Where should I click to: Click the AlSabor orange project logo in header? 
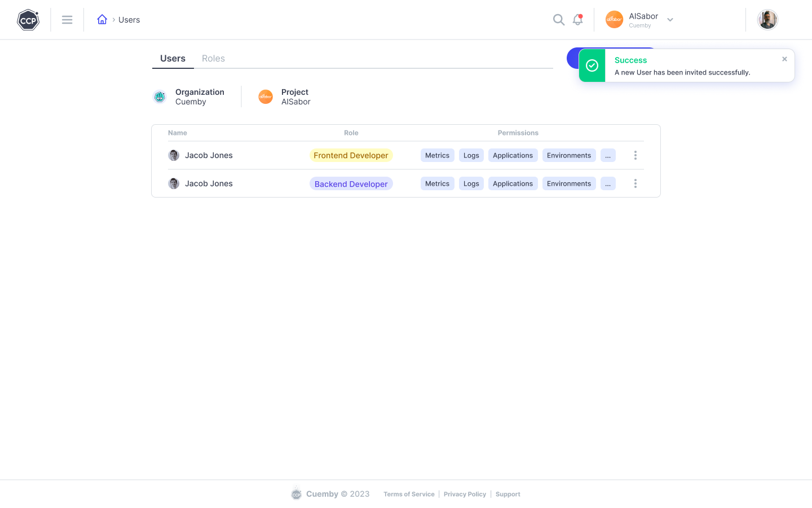coord(614,20)
